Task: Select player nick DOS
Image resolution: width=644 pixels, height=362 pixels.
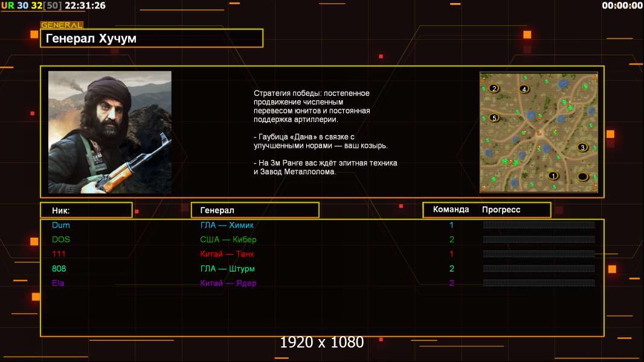Action: [61, 240]
